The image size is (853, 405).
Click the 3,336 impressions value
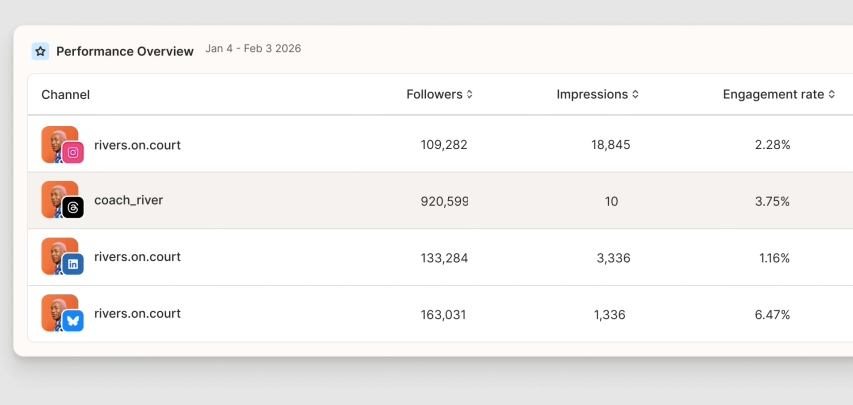(x=614, y=258)
